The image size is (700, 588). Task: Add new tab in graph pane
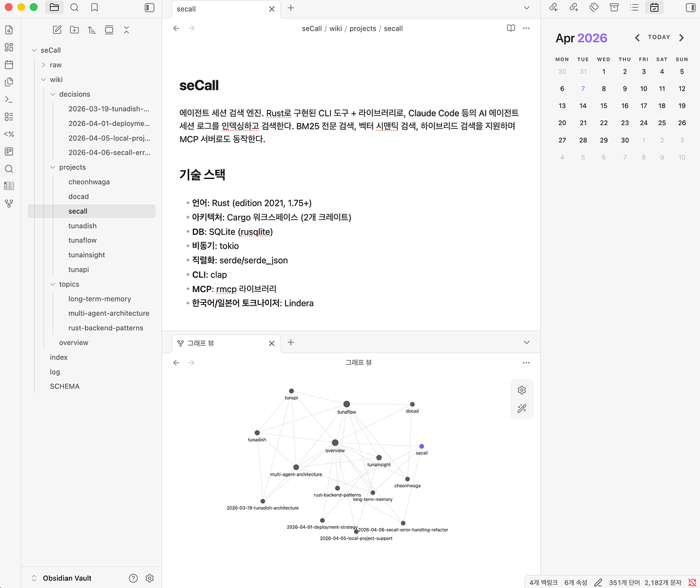click(291, 342)
